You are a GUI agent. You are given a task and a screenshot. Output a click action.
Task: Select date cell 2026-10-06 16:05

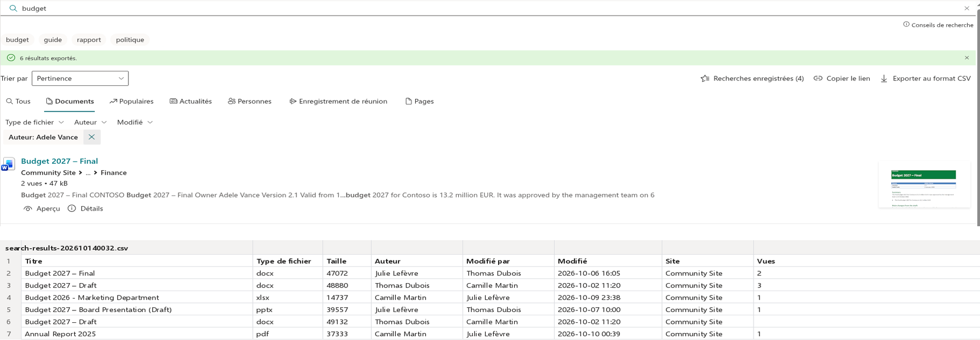[608, 273]
